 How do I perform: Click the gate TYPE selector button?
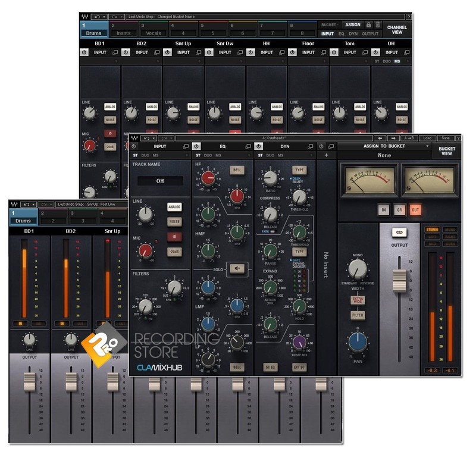click(299, 252)
